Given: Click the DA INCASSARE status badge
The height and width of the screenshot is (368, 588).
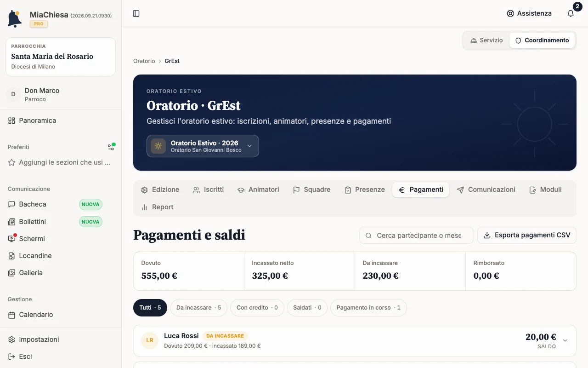Looking at the screenshot, I should [x=225, y=336].
